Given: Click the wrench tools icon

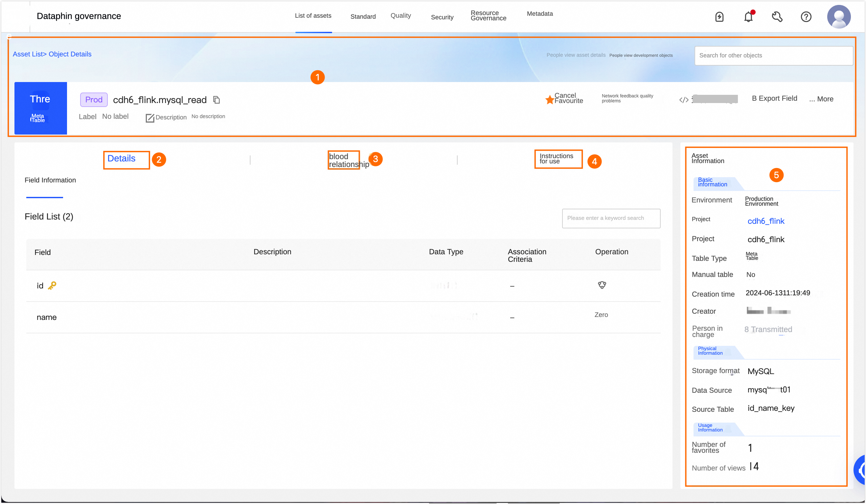Looking at the screenshot, I should coord(777,17).
